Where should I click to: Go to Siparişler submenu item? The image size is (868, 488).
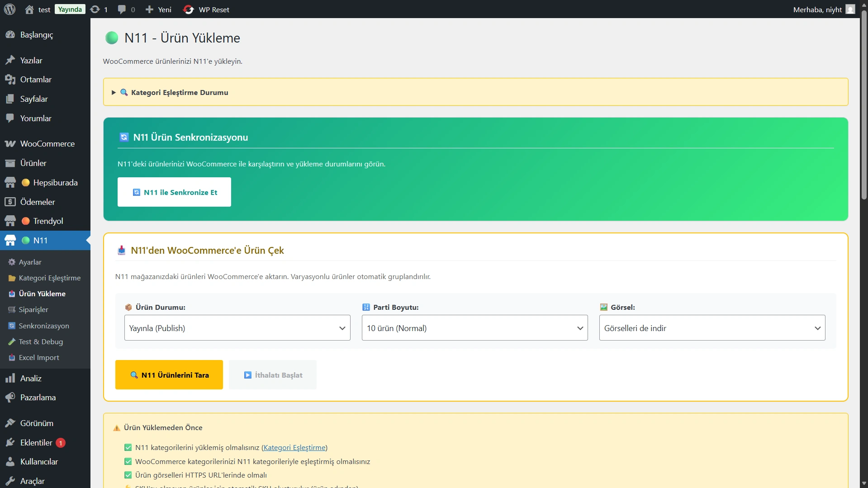[x=33, y=310]
